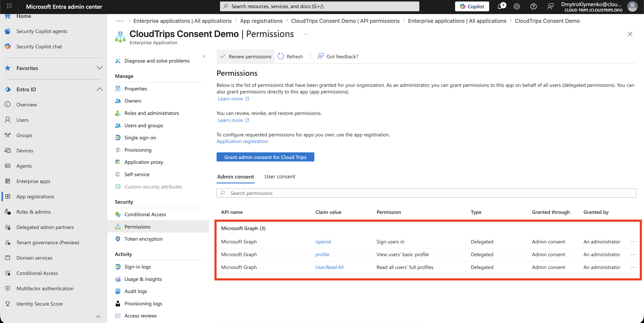Click Got feedback? in toolbar
The image size is (644, 323).
338,56
